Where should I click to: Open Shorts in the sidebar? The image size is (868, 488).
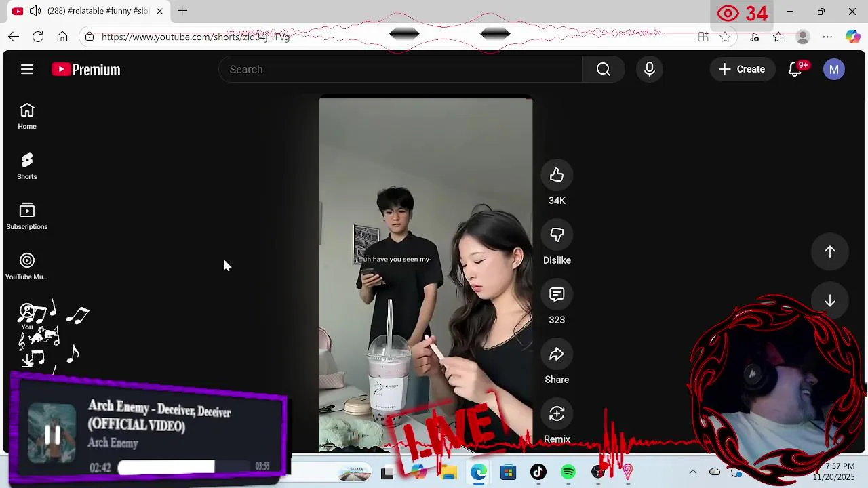tap(27, 166)
